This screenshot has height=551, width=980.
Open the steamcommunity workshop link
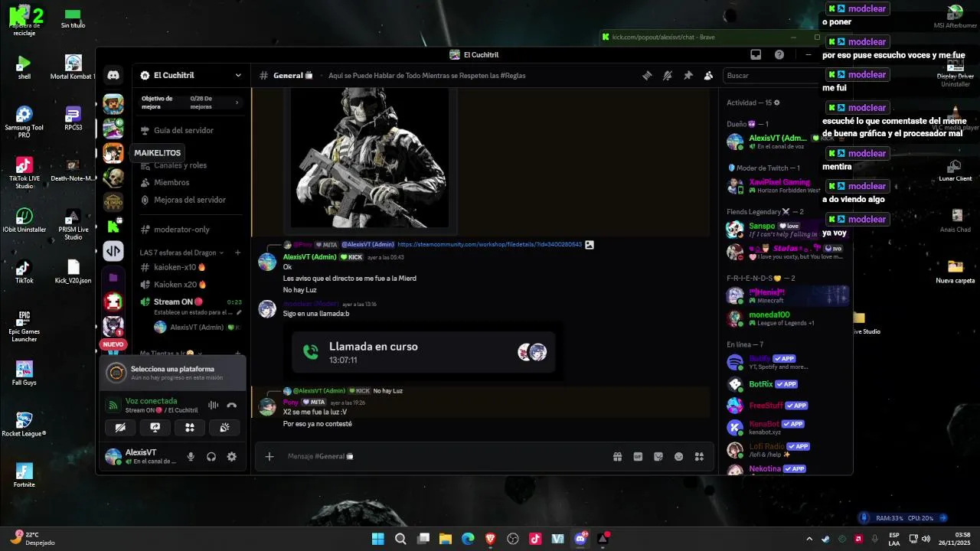pos(490,245)
